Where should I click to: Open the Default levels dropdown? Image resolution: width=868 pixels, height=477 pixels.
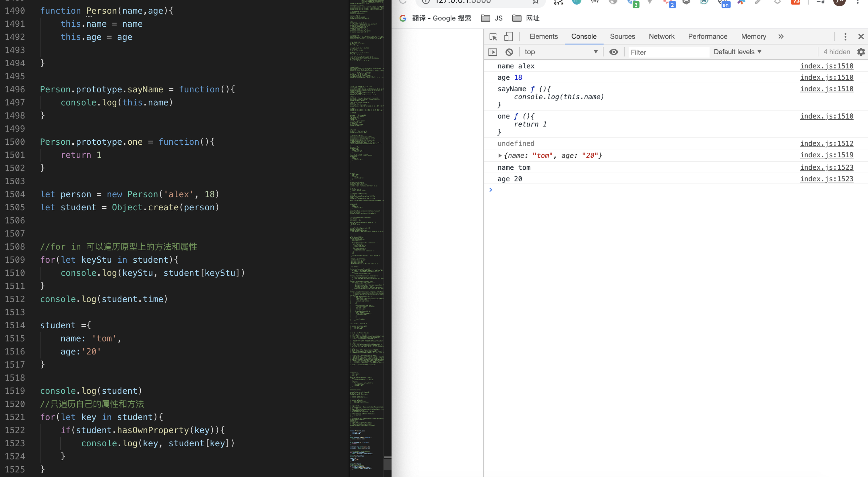[737, 52]
